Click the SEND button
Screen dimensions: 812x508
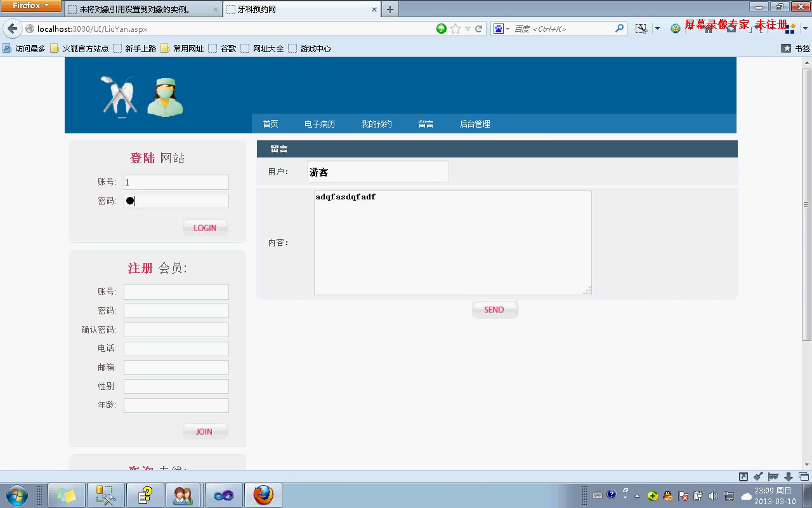[x=495, y=310]
